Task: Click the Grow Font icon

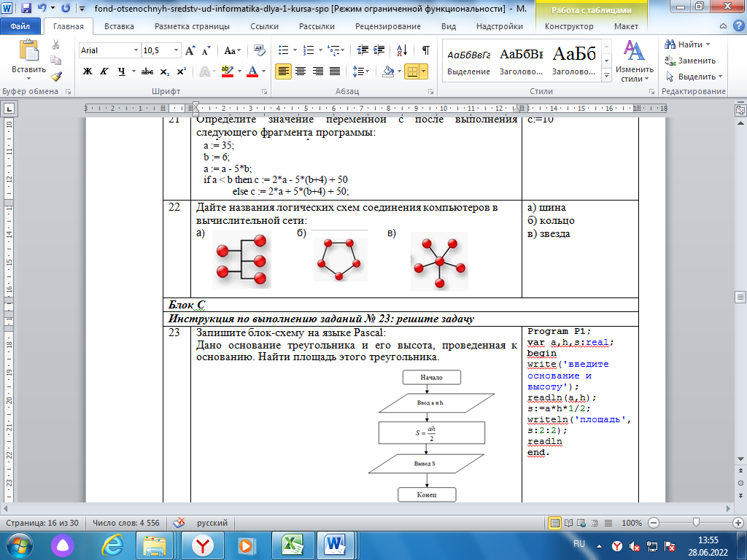Action: pos(190,50)
